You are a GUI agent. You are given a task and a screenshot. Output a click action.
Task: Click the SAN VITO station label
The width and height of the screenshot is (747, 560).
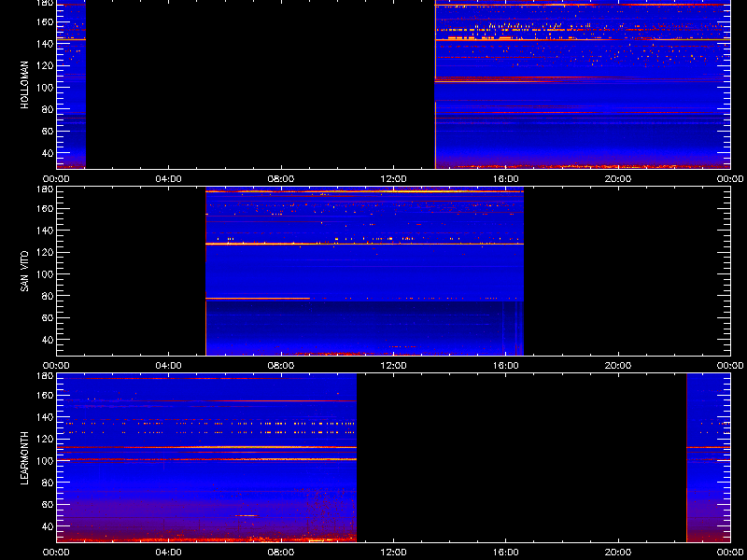coord(25,272)
